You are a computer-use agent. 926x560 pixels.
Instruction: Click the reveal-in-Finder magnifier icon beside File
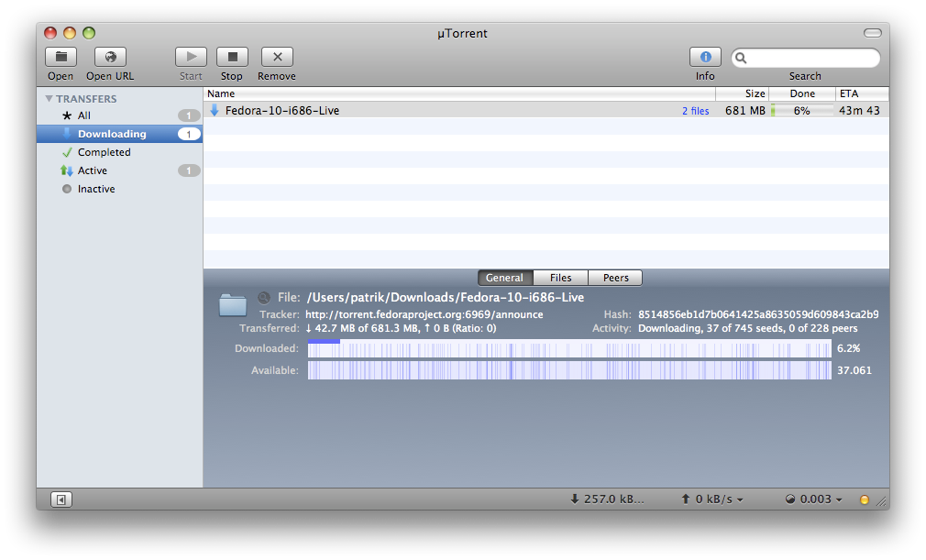(264, 298)
